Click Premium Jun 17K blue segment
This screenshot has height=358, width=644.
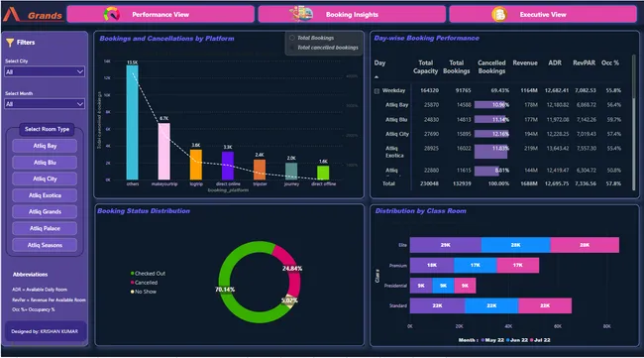point(476,265)
